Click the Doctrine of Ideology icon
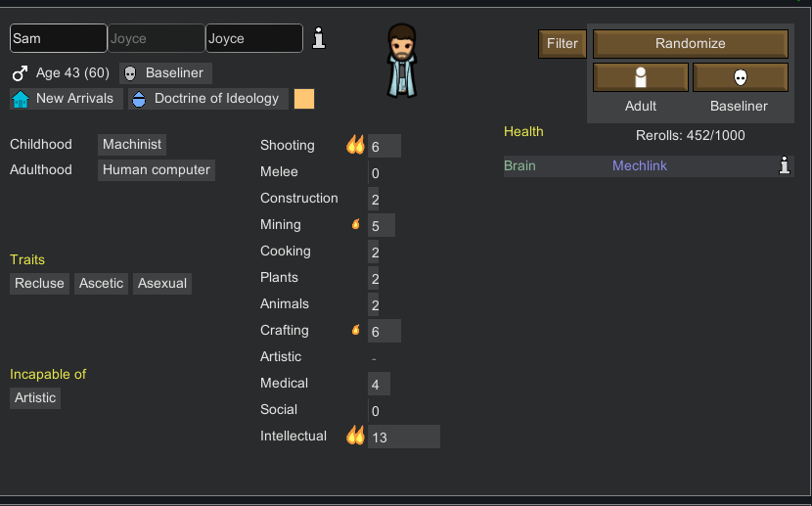The height and width of the screenshot is (506, 812). (x=139, y=99)
